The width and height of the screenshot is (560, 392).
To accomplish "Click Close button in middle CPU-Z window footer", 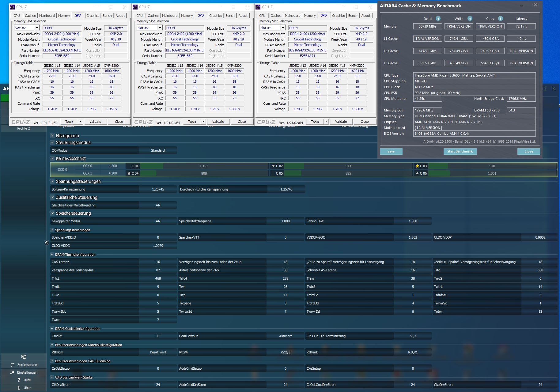I will (242, 122).
